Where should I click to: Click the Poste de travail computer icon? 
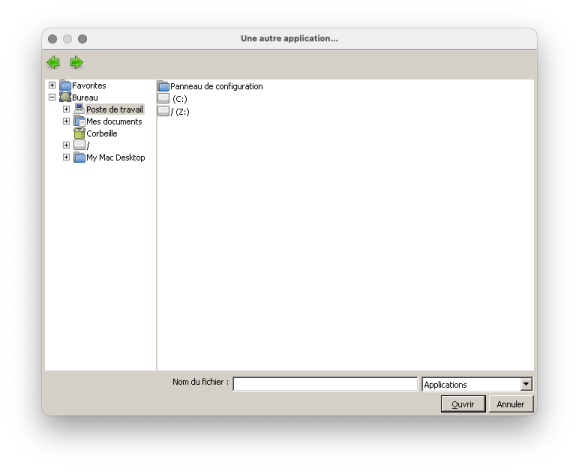[x=79, y=109]
